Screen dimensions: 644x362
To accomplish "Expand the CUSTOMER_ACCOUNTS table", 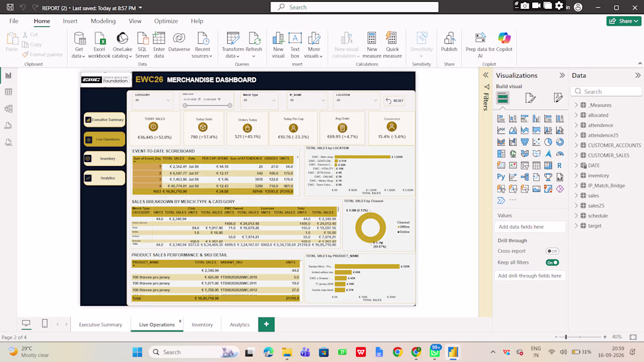I will click(576, 145).
